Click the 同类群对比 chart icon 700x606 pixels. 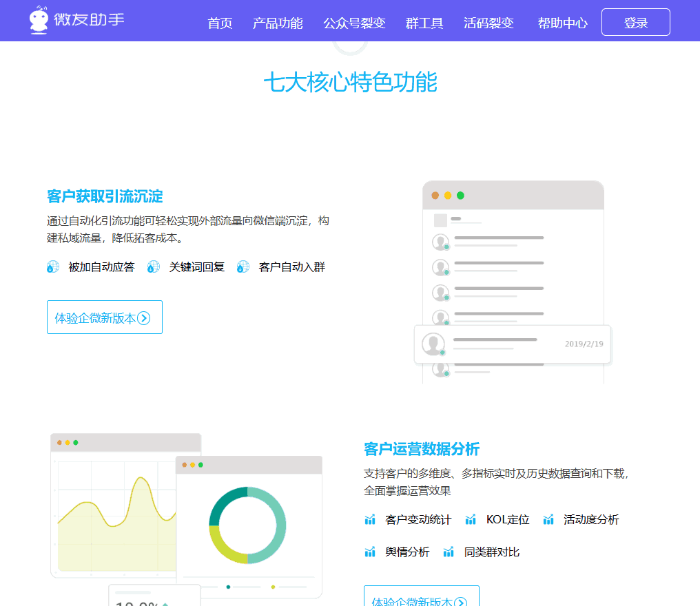tap(449, 552)
